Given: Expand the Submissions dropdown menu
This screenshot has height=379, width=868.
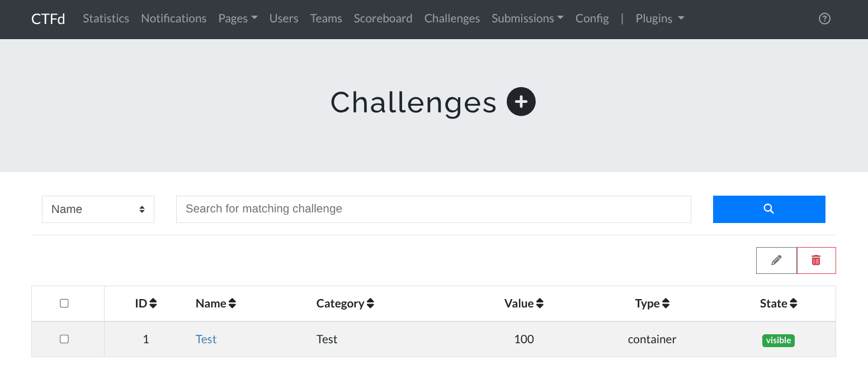Looking at the screenshot, I should click(527, 18).
